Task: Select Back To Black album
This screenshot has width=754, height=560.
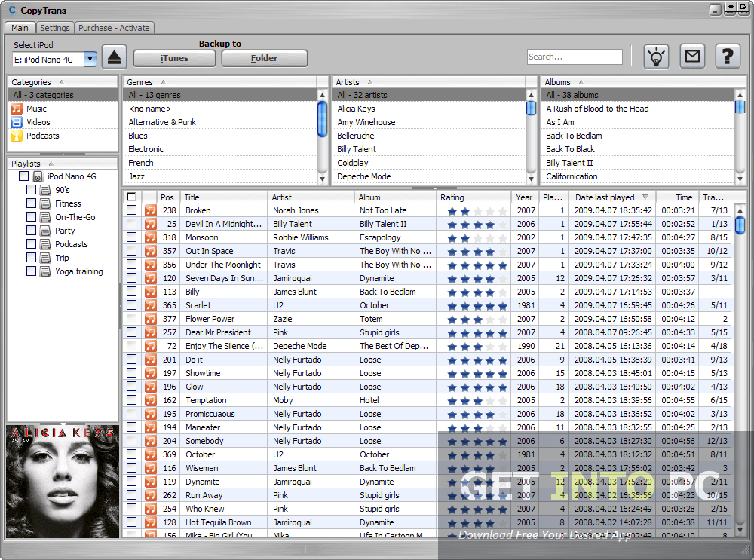Action: click(638, 149)
